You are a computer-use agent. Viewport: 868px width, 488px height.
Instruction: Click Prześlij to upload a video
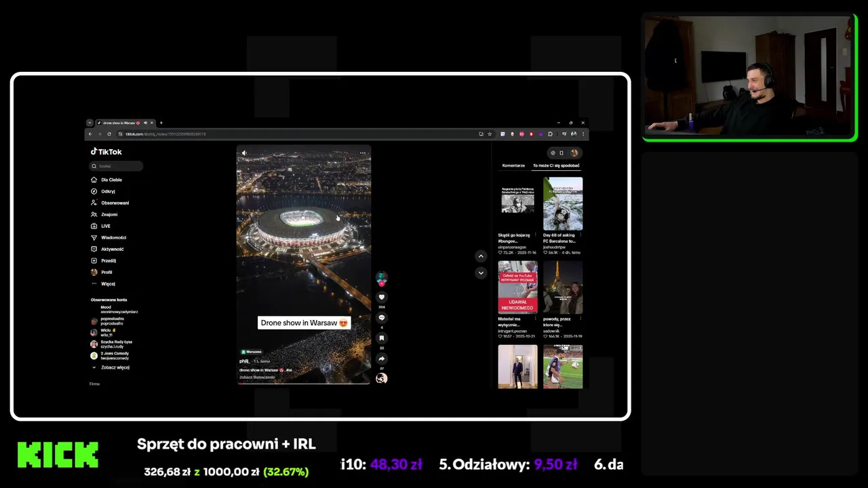click(104, 260)
